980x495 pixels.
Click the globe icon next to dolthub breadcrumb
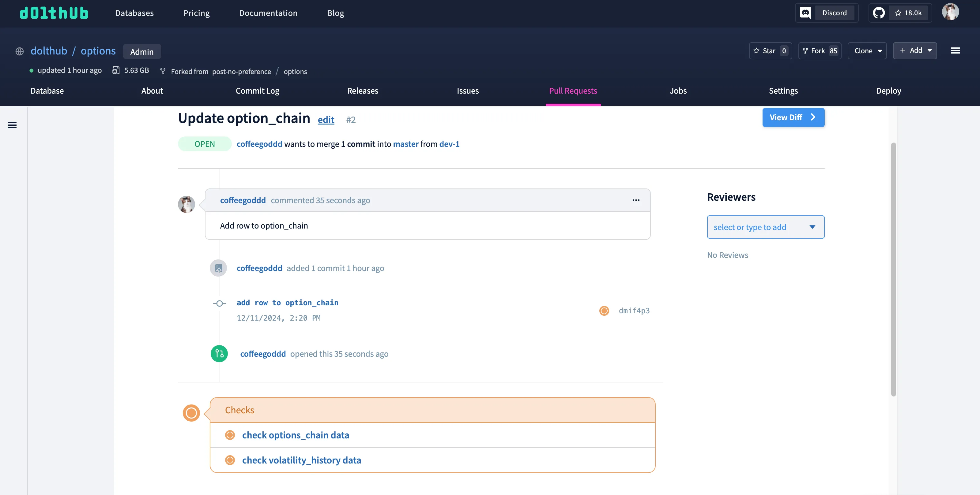19,51
